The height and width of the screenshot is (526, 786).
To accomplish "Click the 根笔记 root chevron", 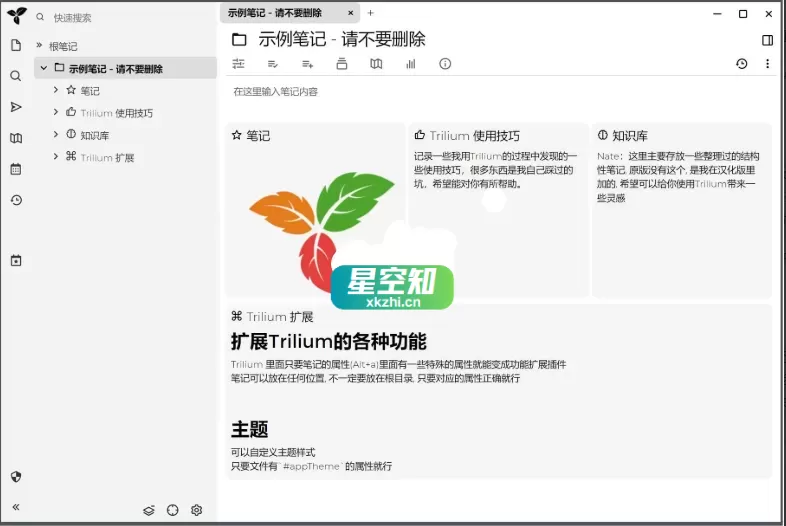I will pos(39,46).
